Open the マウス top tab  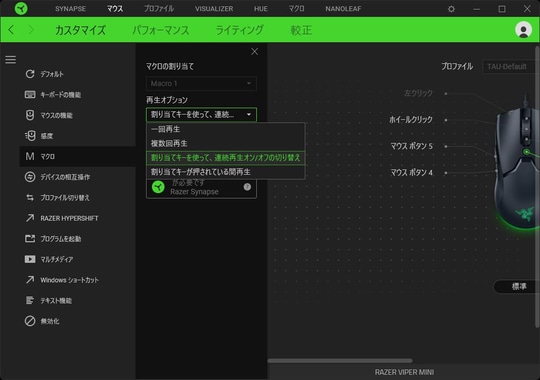click(x=115, y=9)
